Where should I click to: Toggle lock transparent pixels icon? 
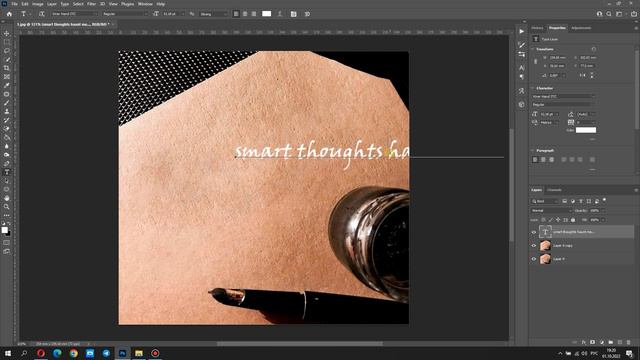[x=543, y=220]
